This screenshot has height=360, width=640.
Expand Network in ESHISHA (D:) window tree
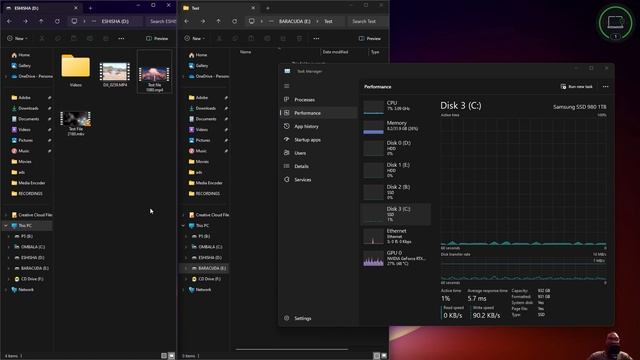6,289
